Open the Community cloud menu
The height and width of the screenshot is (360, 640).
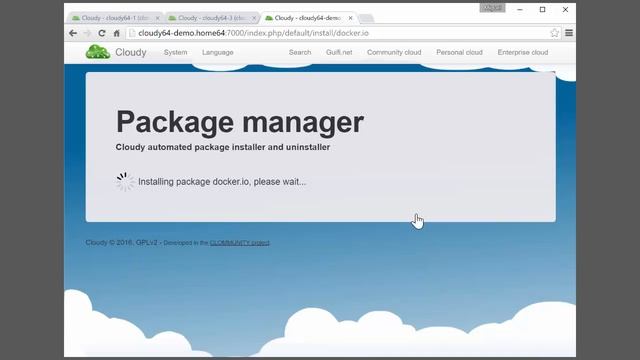tap(394, 52)
